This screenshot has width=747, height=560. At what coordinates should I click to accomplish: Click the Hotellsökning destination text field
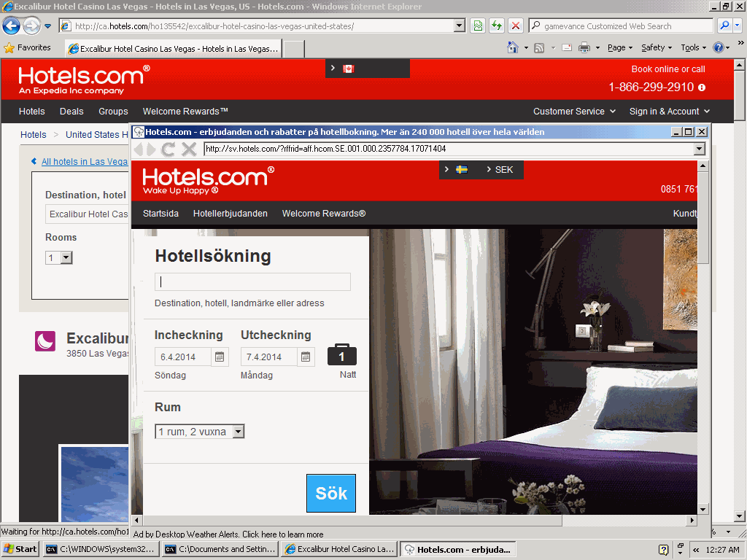pyautogui.click(x=252, y=282)
